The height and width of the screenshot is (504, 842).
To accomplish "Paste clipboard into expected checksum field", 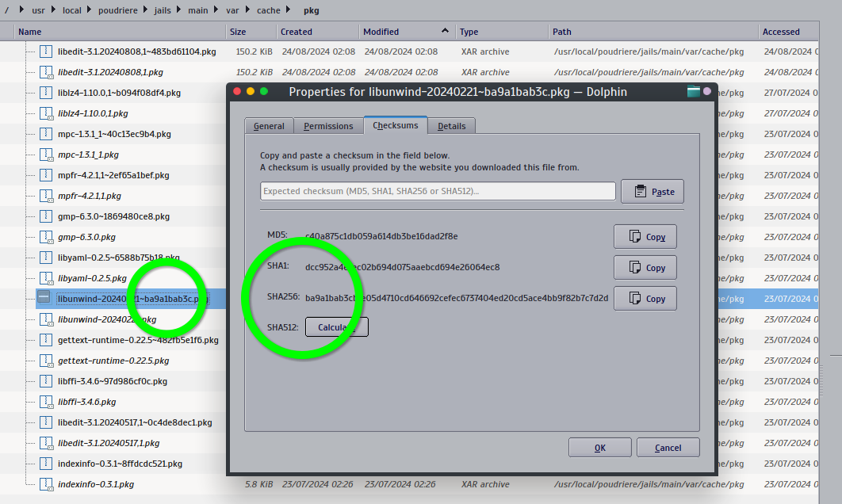I will point(652,192).
